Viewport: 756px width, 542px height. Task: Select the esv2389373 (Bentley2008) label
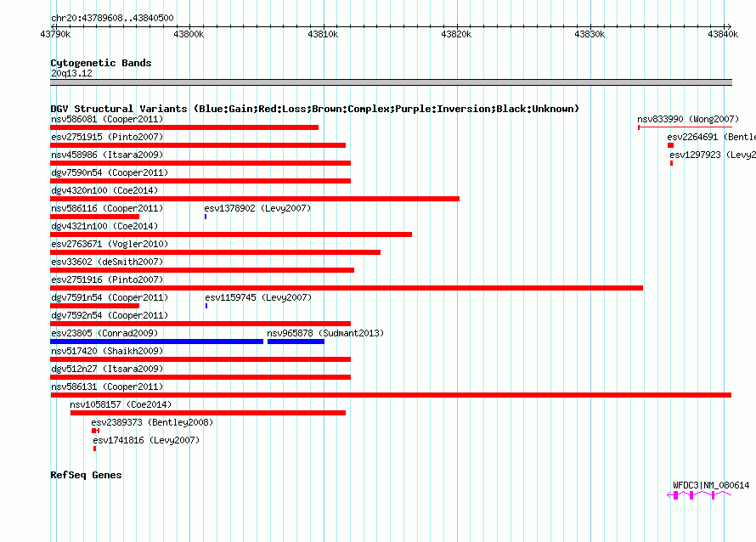coord(152,422)
